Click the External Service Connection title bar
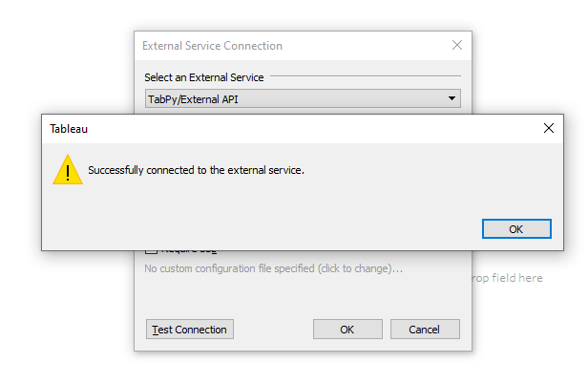This screenshot has height=384, width=588. coord(286,45)
